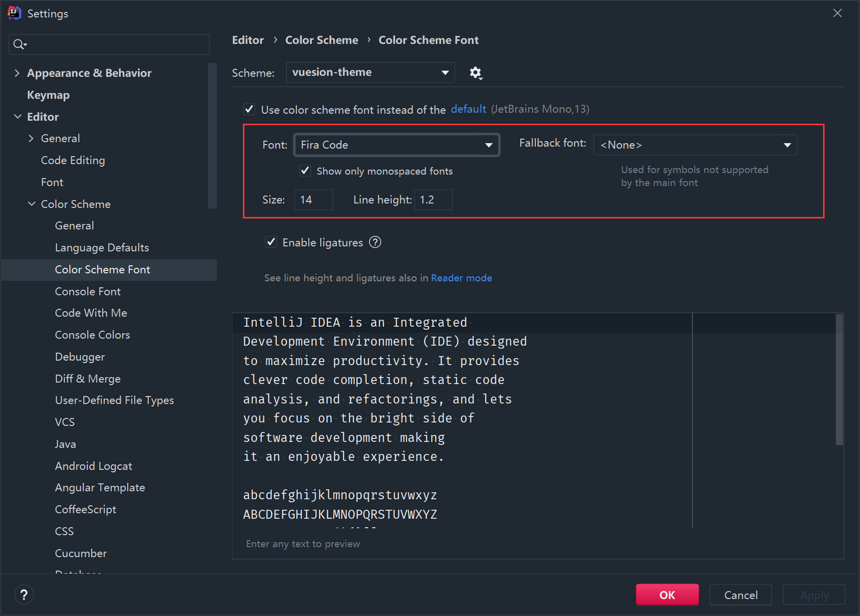This screenshot has height=616, width=860.
Task: Collapse the Color Scheme tree node
Action: 31,204
